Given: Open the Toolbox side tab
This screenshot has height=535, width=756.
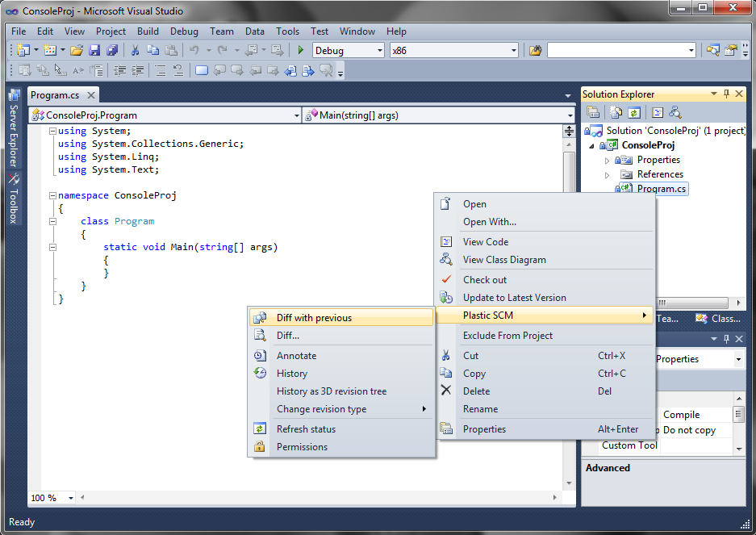Looking at the screenshot, I should coord(14,199).
